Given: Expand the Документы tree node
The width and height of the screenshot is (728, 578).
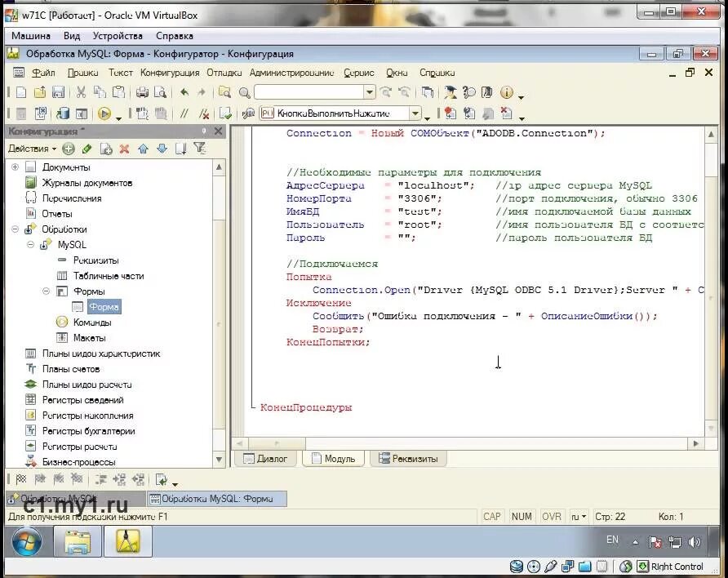Looking at the screenshot, I should pos(15,167).
